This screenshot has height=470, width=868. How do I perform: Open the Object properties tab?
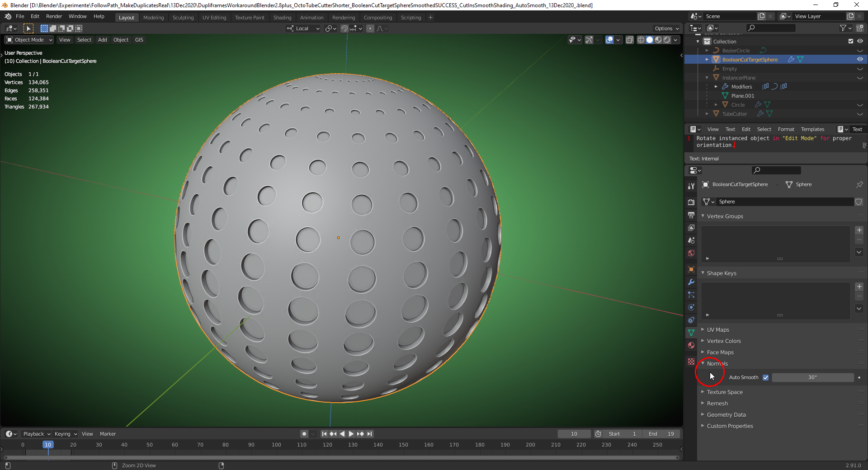[x=691, y=269]
